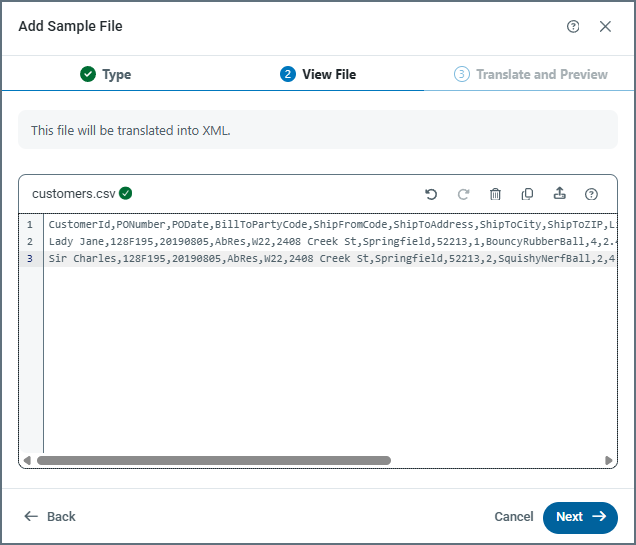Click the upload file icon
The width and height of the screenshot is (636, 545).
(559, 194)
